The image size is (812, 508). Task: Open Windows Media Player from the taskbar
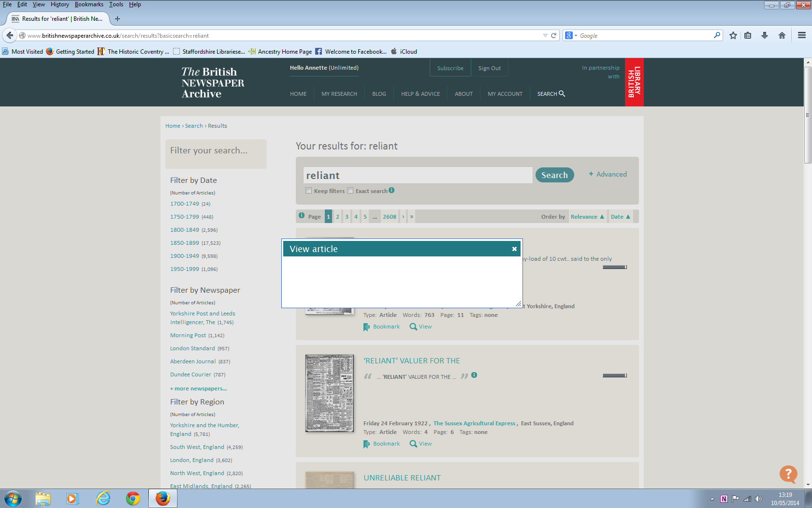72,498
